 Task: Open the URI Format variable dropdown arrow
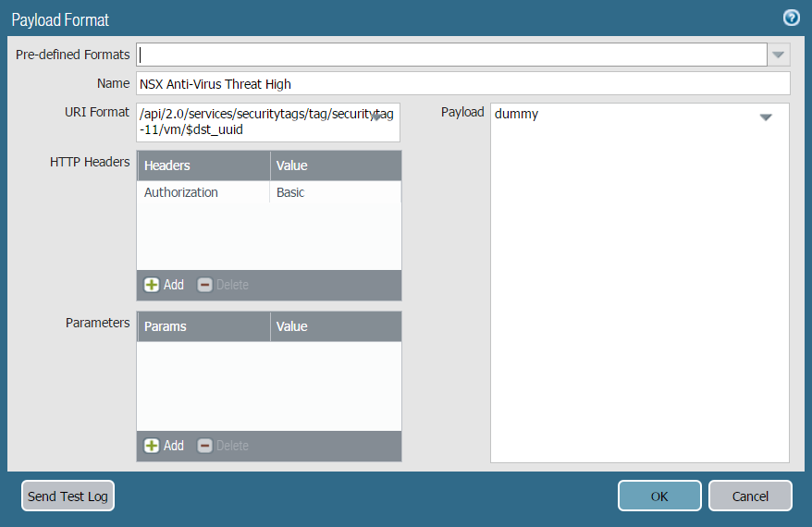click(377, 117)
